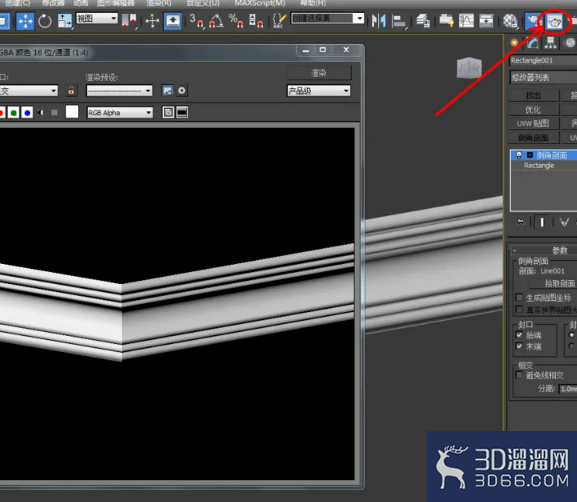Toggle alpha channel display
577x502 pixels.
click(x=41, y=113)
